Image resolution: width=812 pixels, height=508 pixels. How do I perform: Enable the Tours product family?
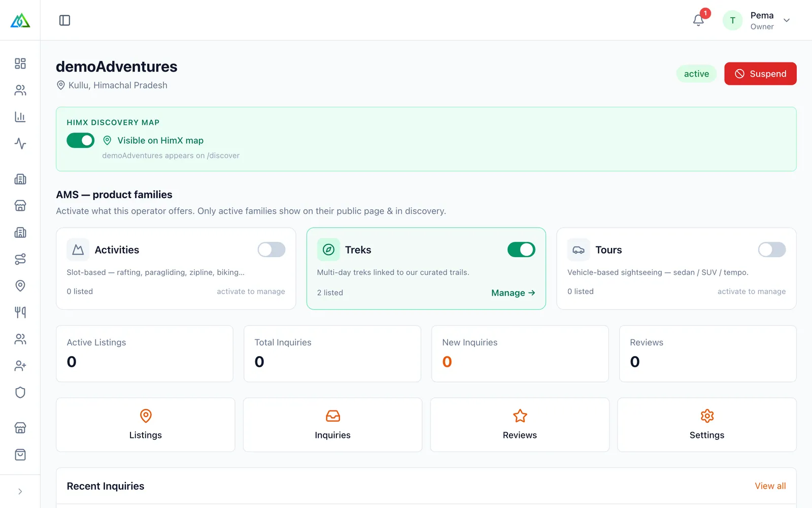click(772, 249)
